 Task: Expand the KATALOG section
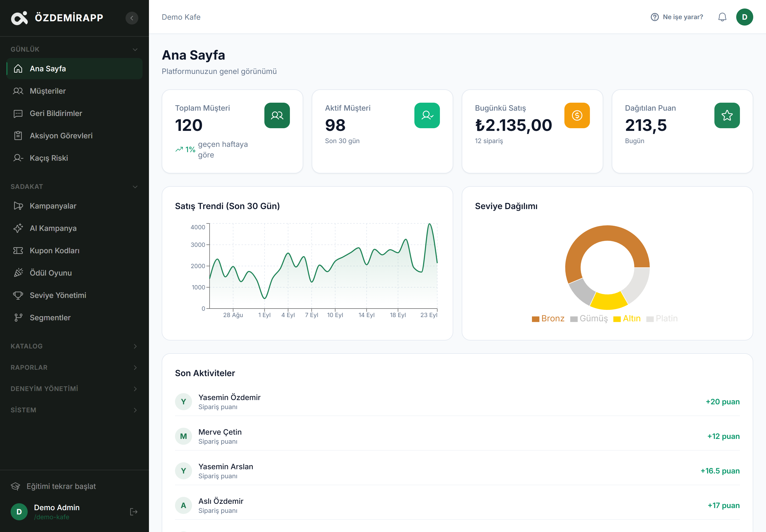pos(74,346)
